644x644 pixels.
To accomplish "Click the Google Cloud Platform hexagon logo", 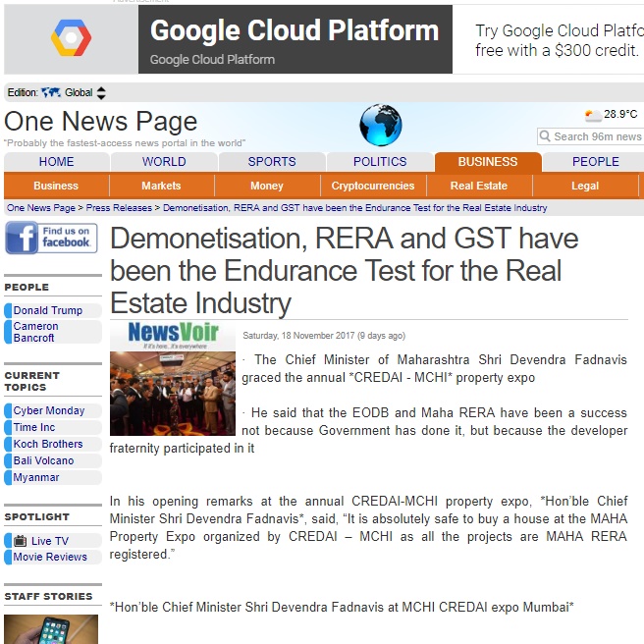I will (71, 37).
